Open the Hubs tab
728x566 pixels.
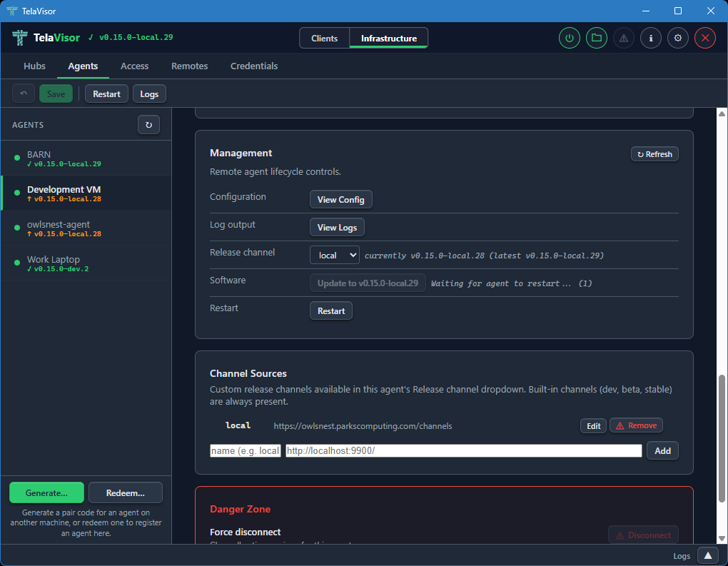34,66
